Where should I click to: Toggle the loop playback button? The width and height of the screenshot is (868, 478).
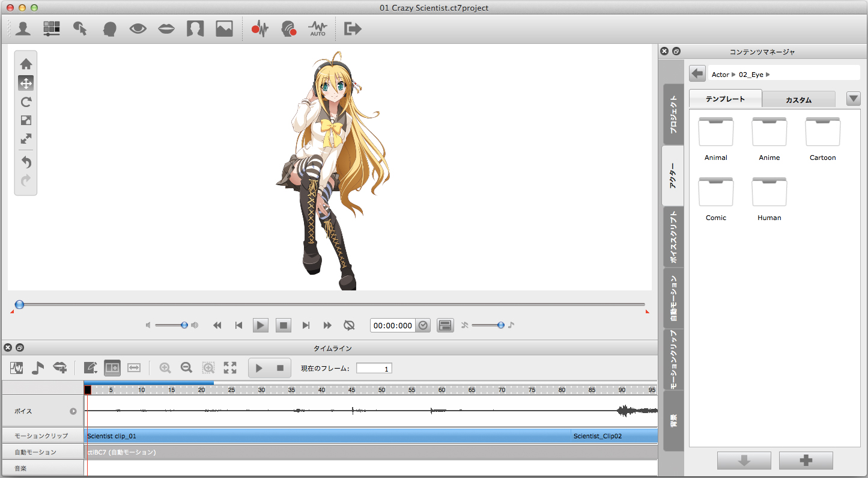pyautogui.click(x=349, y=325)
